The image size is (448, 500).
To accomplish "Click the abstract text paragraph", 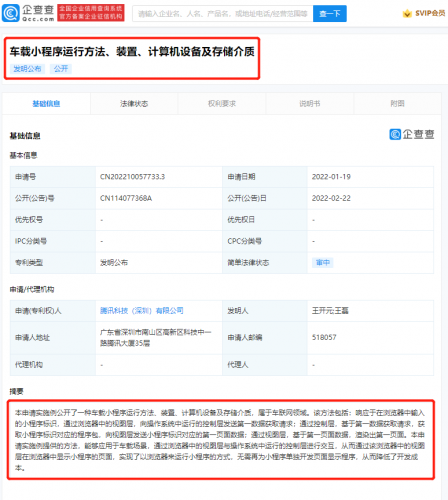I will 220,440.
